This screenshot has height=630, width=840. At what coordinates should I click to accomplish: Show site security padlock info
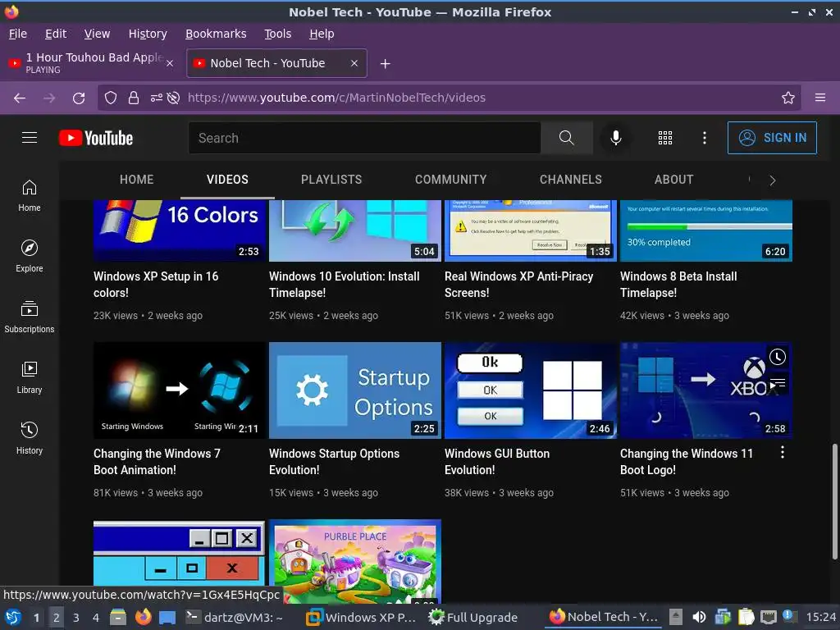click(x=134, y=98)
